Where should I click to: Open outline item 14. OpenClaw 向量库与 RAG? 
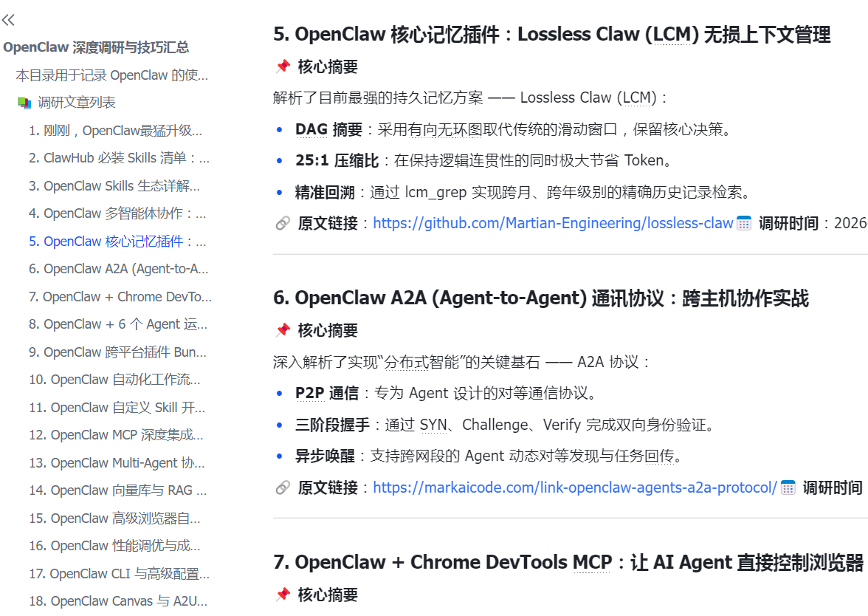[x=118, y=490]
